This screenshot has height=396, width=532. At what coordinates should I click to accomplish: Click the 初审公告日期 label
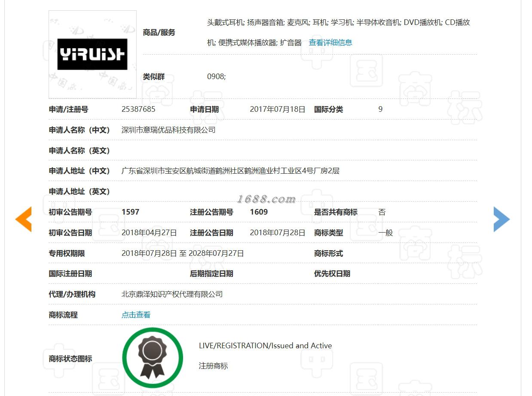70,233
